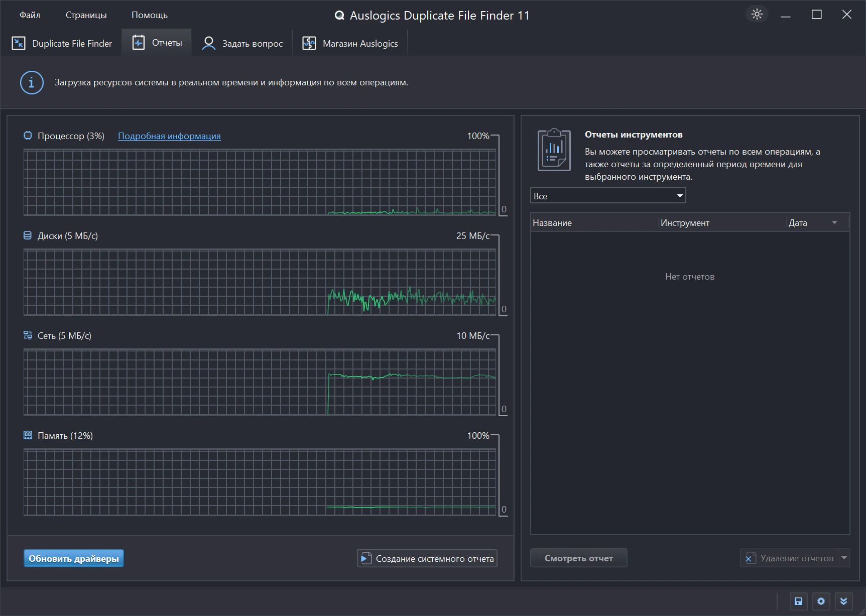Click Создание системного отчета button
Screen dimensions: 866x616
pos(427,558)
